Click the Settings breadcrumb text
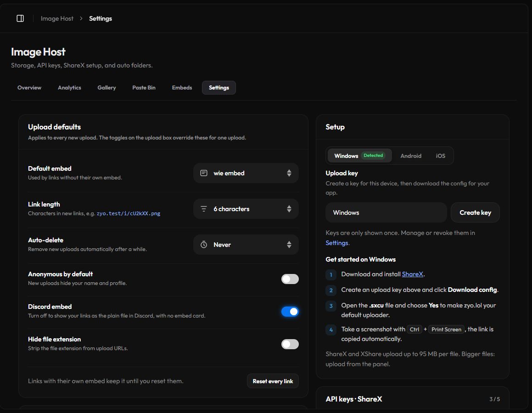This screenshot has width=532, height=413. (101, 18)
